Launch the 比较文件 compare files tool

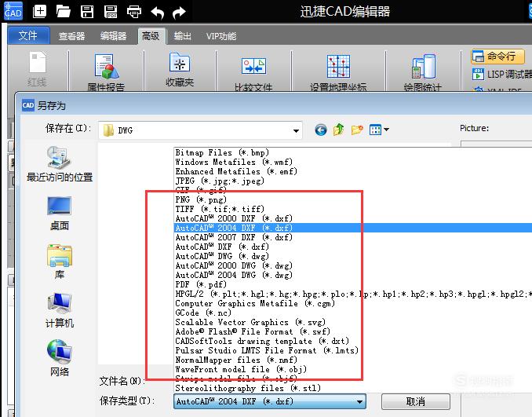coord(253,74)
